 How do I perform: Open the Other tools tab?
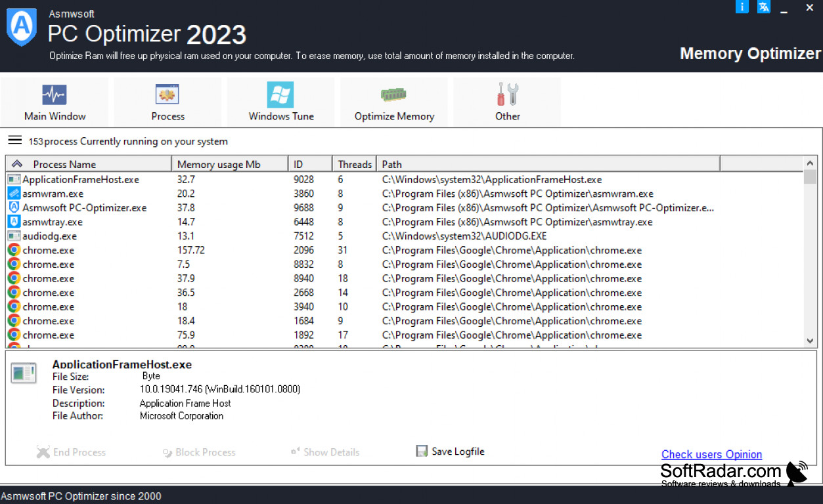click(508, 102)
